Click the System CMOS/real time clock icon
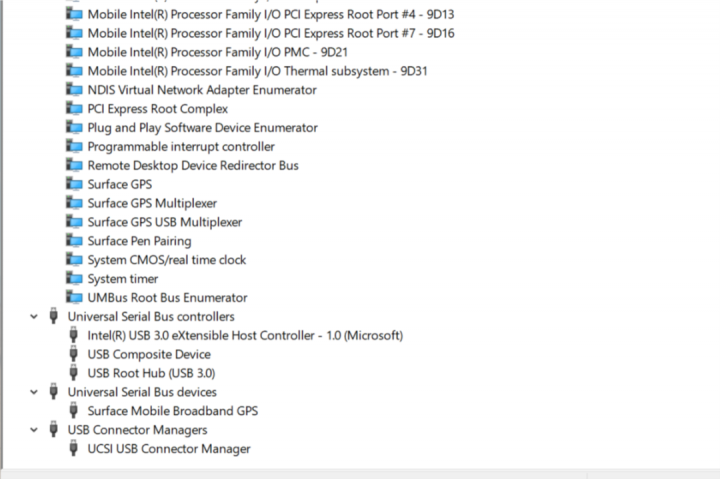Screen dimensions: 720x479 74,259
